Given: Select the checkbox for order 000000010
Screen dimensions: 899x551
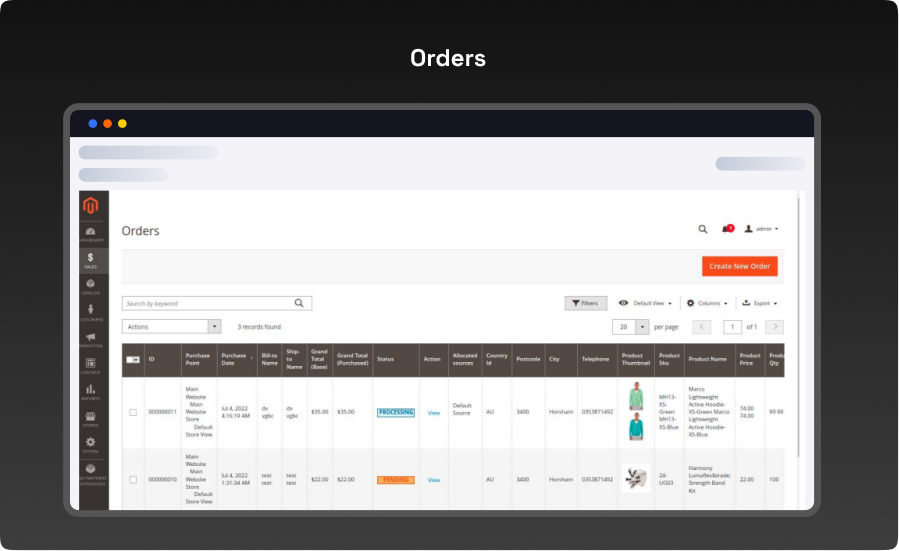Looking at the screenshot, I should (133, 479).
